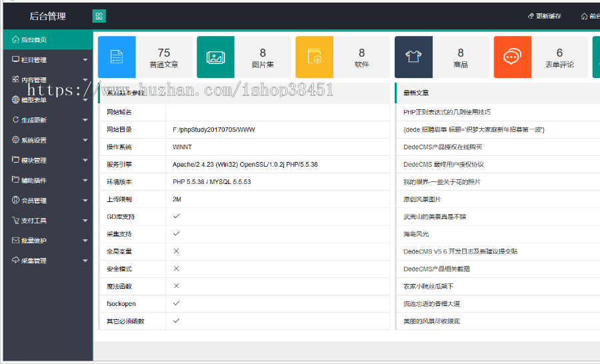
Task: Click the yellow 软件 download icon
Action: click(x=314, y=57)
